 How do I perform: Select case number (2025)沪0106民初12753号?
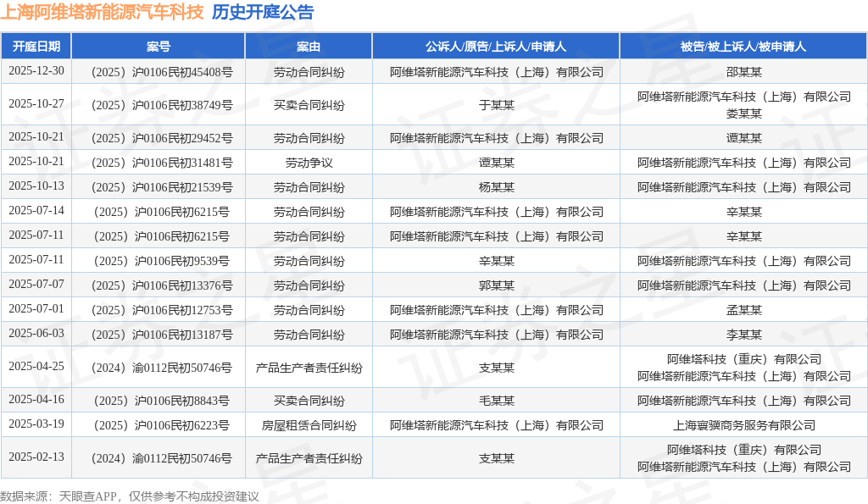[x=162, y=310]
